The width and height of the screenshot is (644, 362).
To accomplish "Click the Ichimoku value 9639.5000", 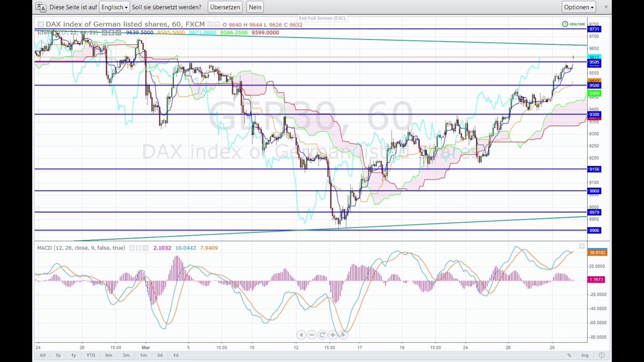I will click(139, 33).
